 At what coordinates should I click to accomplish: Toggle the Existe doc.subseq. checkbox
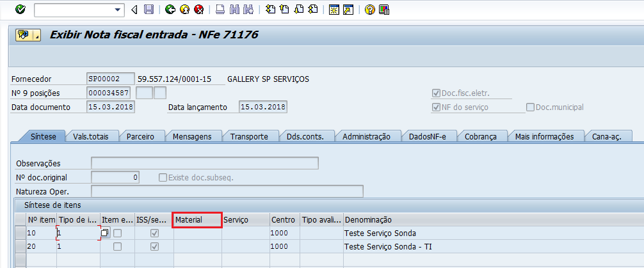(x=163, y=178)
